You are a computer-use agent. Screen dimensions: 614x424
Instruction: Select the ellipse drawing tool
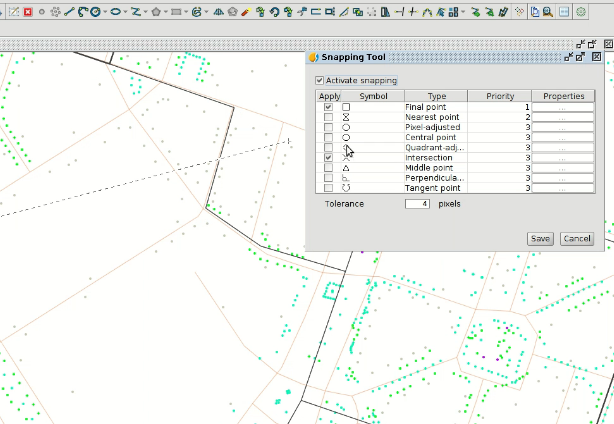[x=116, y=12]
